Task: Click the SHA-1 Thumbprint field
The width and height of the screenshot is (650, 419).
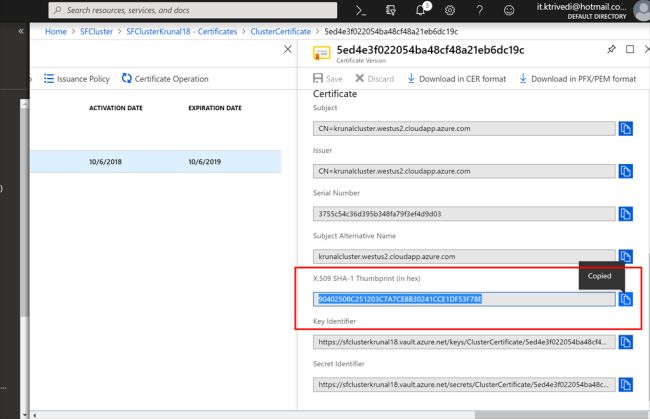Action: tap(464, 299)
